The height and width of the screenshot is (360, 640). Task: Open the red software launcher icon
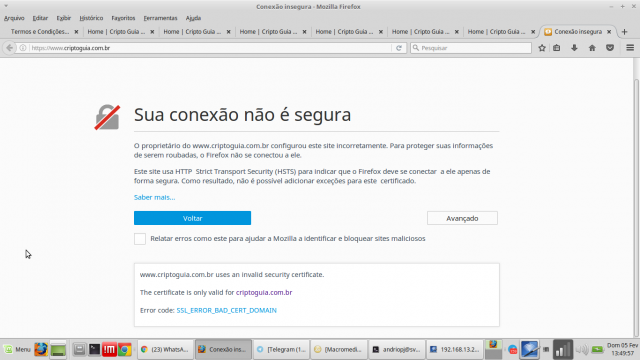(x=109, y=349)
